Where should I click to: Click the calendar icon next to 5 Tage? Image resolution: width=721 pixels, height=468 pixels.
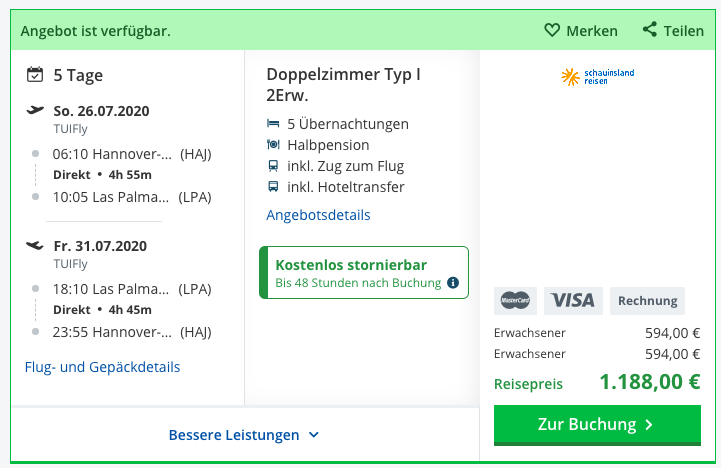click(35, 74)
